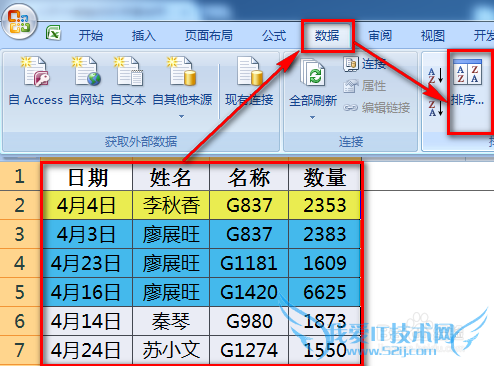Select the 数据 tab
The width and height of the screenshot is (494, 366).
click(x=327, y=35)
